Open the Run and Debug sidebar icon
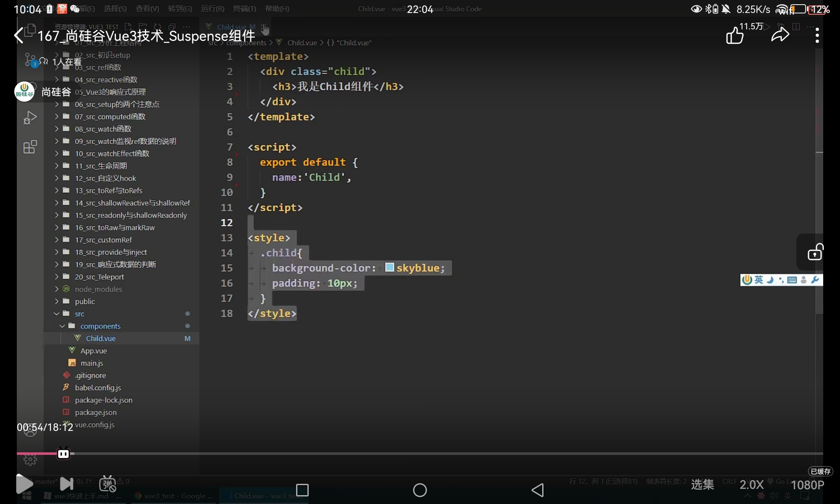 pos(30,118)
